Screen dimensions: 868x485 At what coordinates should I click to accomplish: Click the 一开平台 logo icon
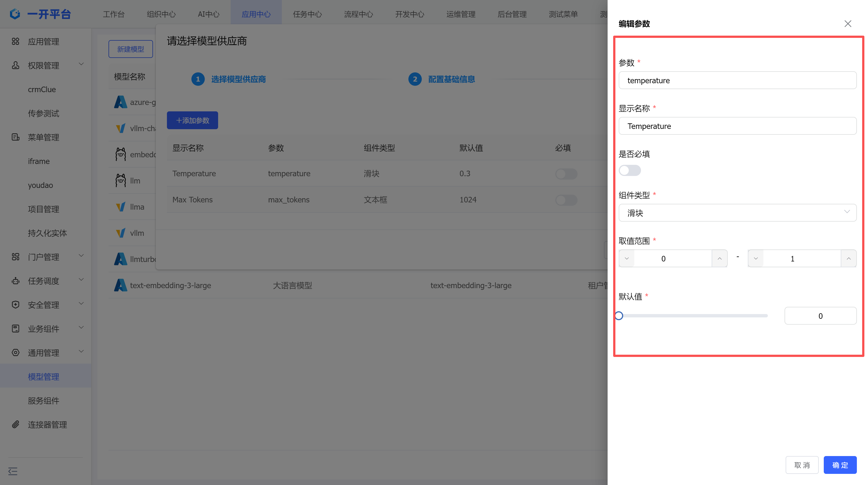pos(15,14)
